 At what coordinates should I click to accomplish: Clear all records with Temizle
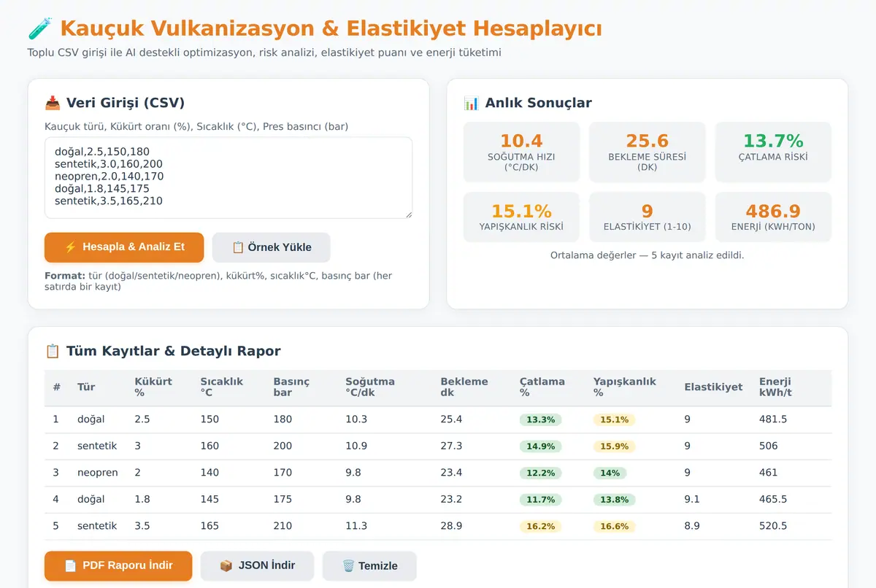pos(369,565)
